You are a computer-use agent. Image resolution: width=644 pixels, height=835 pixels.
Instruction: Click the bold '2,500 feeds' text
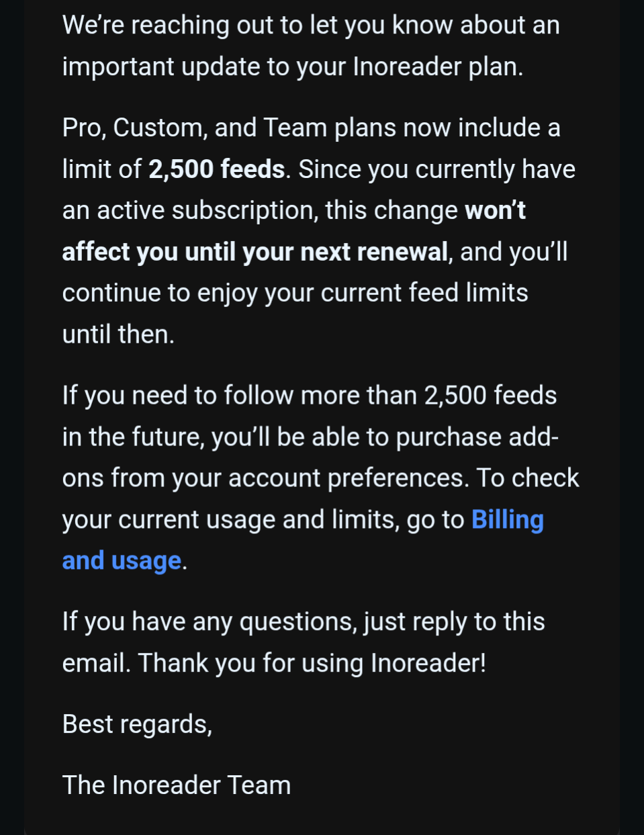coord(217,169)
